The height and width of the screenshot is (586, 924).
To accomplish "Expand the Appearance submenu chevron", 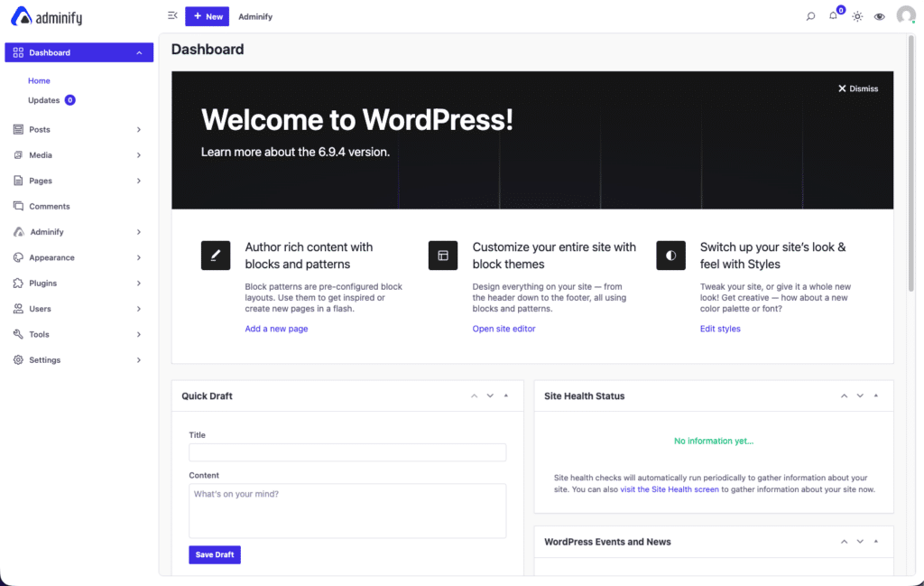I will (139, 257).
